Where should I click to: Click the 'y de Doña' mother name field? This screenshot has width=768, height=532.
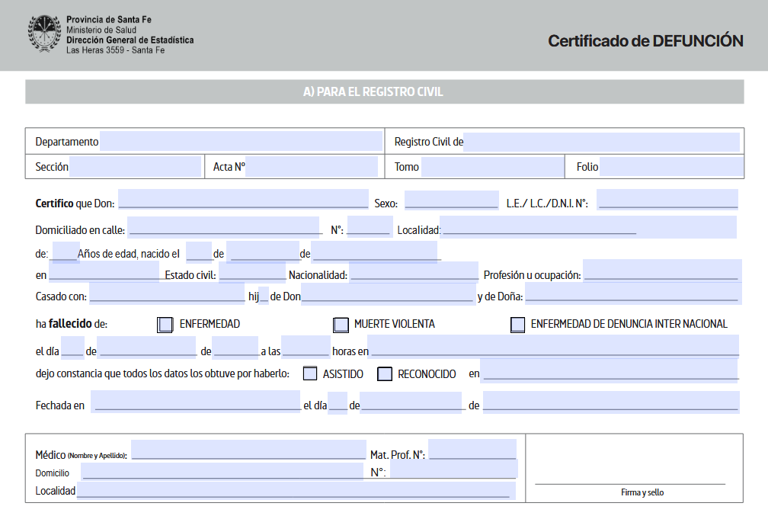(x=633, y=294)
